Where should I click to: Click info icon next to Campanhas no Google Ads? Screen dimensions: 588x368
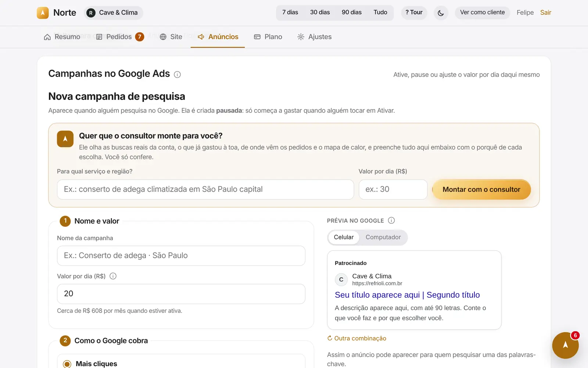(177, 75)
